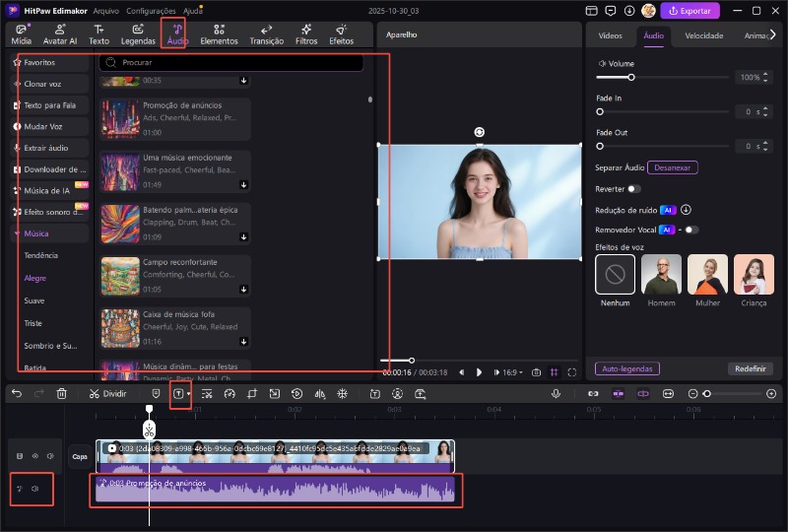Screen dimensions: 788x532
Task: Switch to the Velocidade tab
Action: tap(704, 35)
